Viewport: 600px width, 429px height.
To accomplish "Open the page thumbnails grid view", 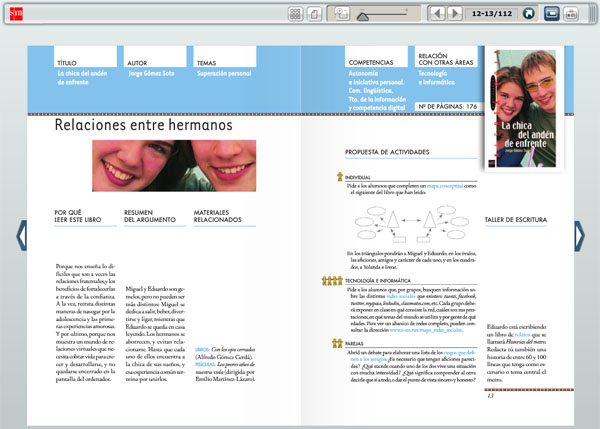I will tap(295, 14).
